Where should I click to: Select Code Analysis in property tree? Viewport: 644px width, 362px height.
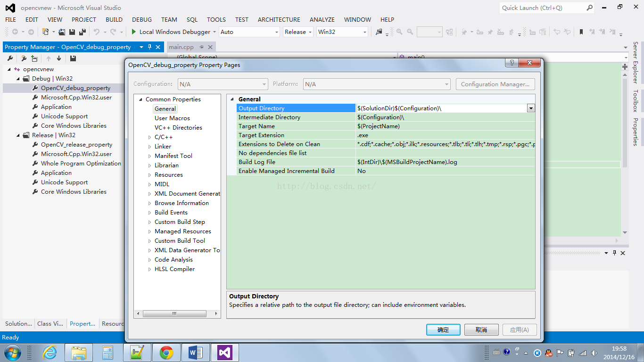click(173, 260)
